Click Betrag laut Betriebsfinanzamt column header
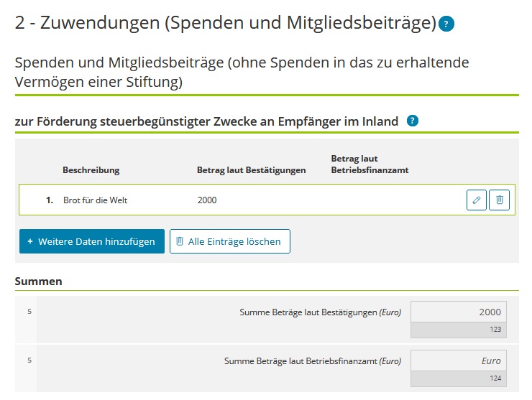Image resolution: width=532 pixels, height=400 pixels. [x=370, y=164]
